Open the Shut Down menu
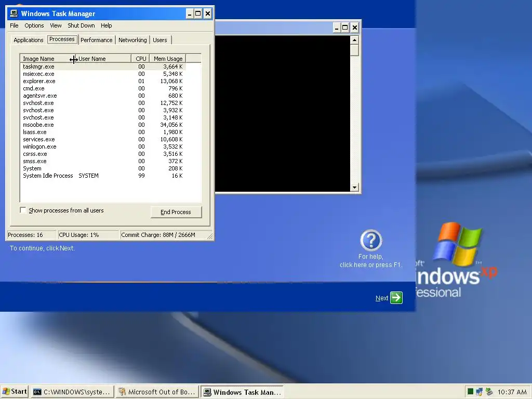Screen dimensions: 532x399 [81, 25]
